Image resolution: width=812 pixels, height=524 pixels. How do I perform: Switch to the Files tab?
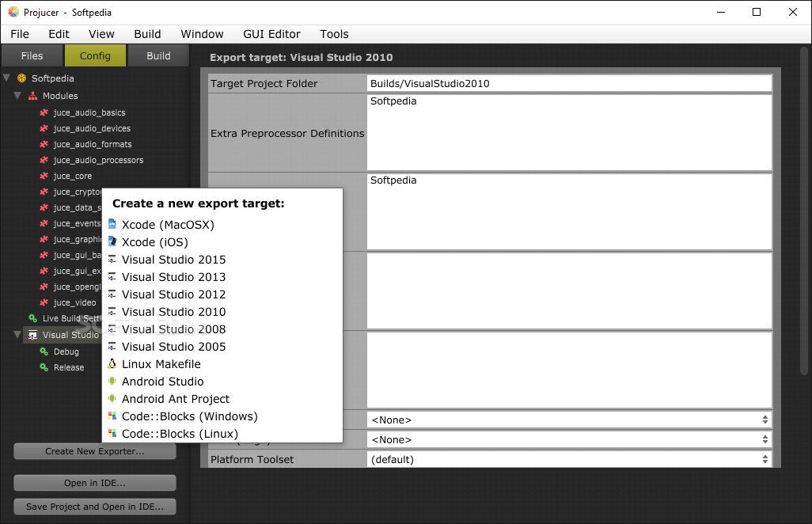tap(32, 55)
